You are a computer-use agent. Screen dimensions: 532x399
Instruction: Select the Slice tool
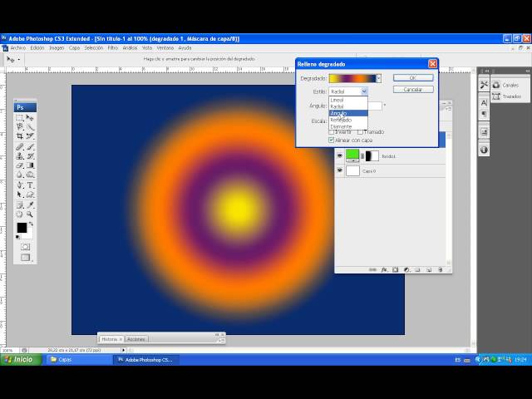[x=30, y=136]
